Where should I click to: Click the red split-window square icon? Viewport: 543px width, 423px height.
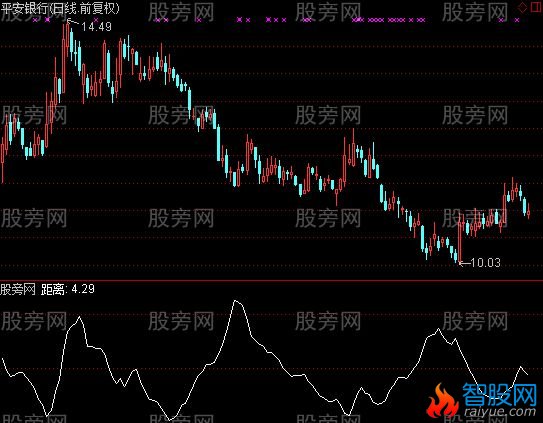pos(536,7)
